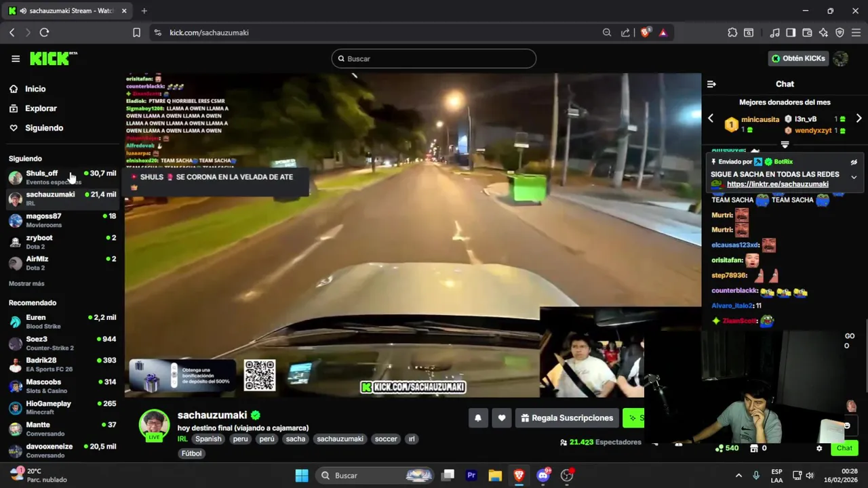868x488 pixels.
Task: Click Regala Suscripciones button
Action: [x=567, y=418]
